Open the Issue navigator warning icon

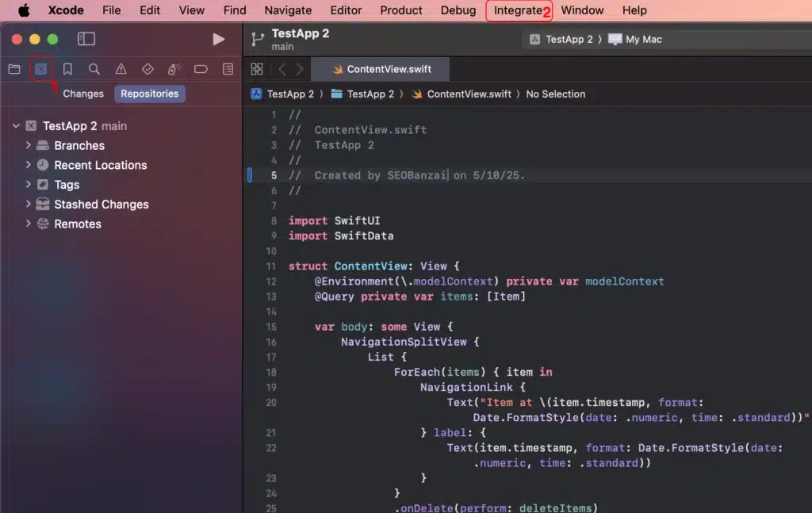[x=121, y=69]
